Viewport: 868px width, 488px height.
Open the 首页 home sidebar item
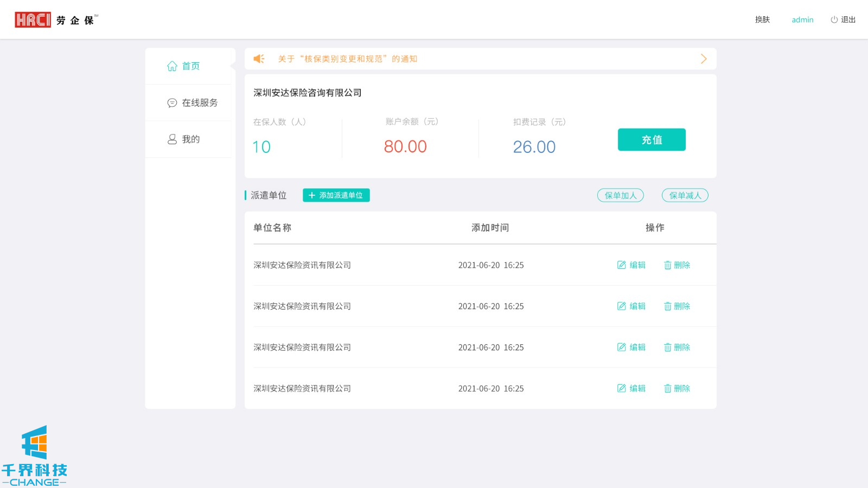point(183,66)
